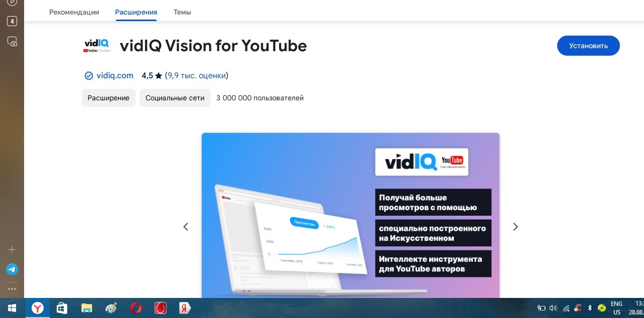Click the 3 000 000 пользователей text

(260, 98)
